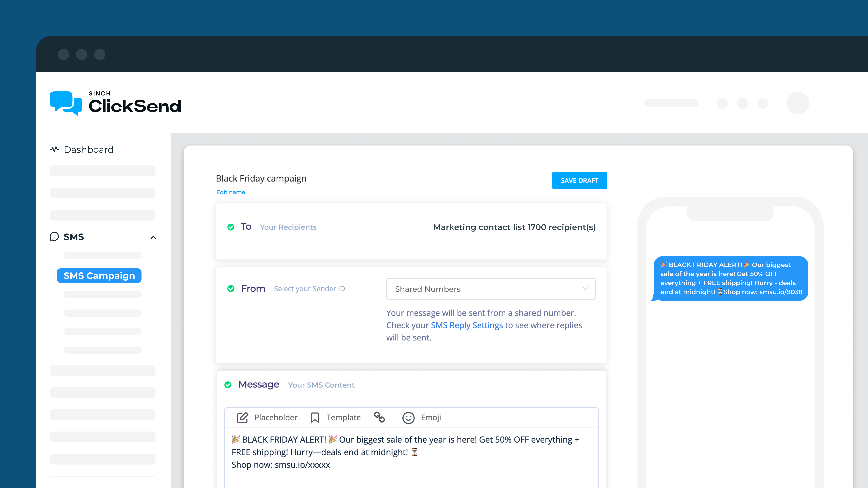Open Dashboard from the sidebar
Screen dimensions: 868x488
point(88,150)
